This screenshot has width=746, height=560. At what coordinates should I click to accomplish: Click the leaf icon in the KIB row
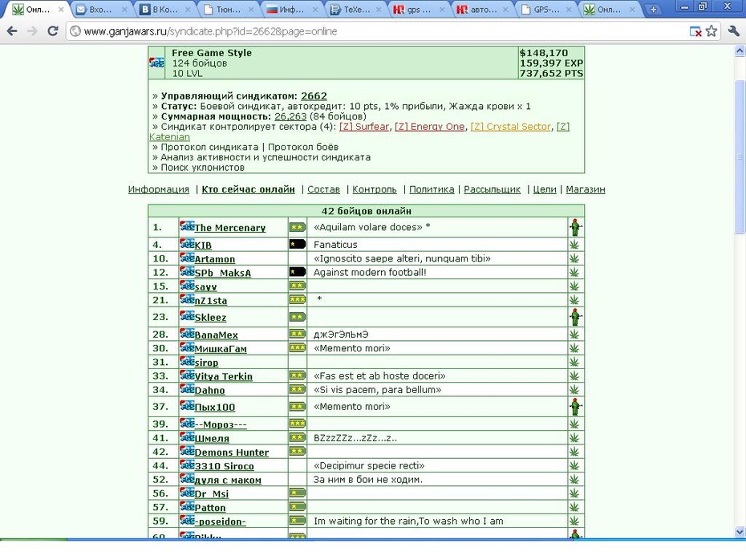point(574,245)
